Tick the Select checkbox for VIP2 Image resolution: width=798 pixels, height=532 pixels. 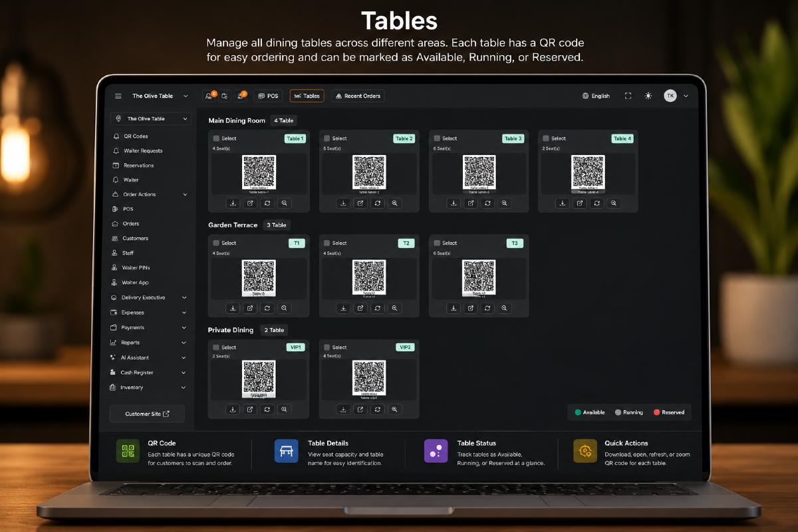coord(327,347)
